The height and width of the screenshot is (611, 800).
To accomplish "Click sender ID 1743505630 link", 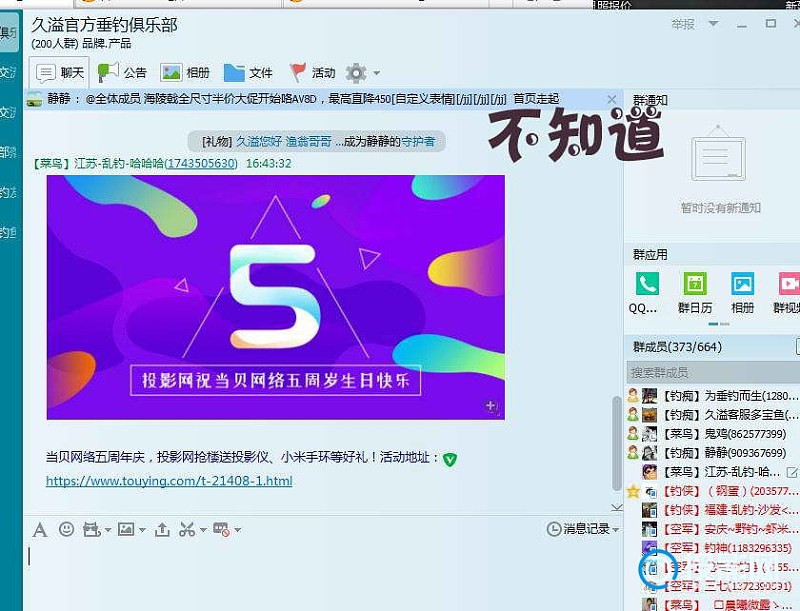I will pyautogui.click(x=202, y=163).
